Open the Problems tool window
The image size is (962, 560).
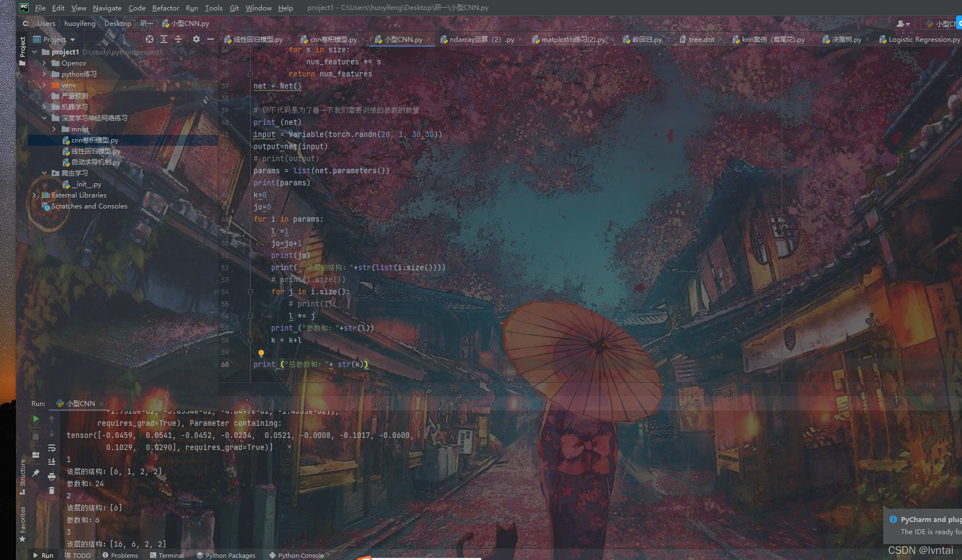tap(120, 556)
